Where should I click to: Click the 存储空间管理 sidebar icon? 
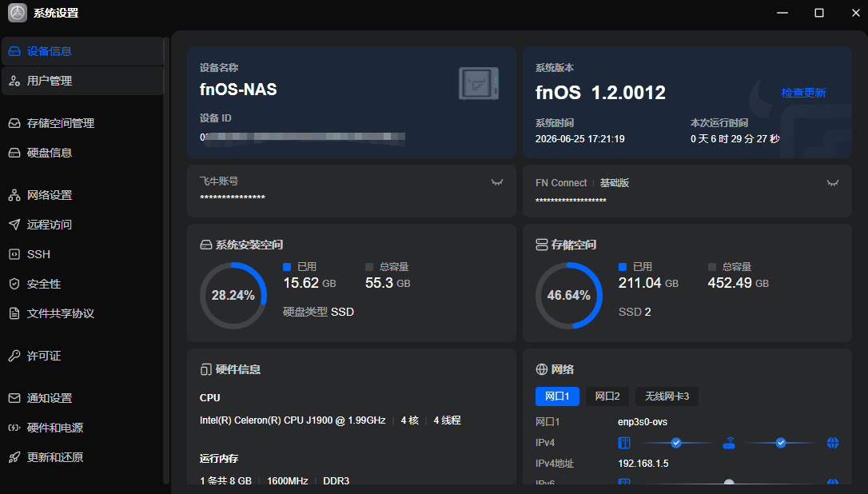tap(14, 123)
